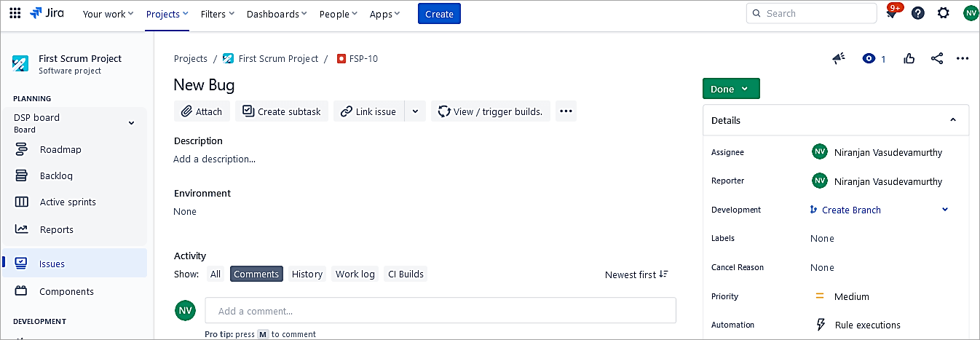Click the Create Branch link
Viewport: 980px width, 340px height.
(850, 210)
